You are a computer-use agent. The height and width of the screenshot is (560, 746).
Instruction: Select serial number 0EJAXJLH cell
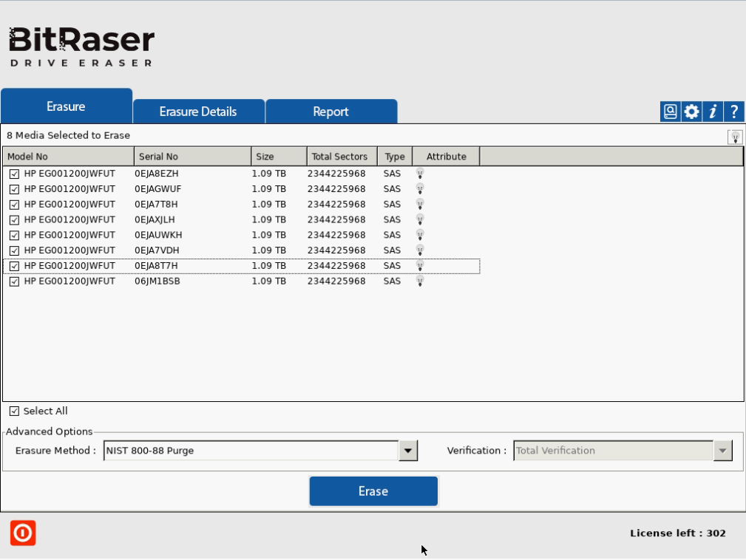155,219
